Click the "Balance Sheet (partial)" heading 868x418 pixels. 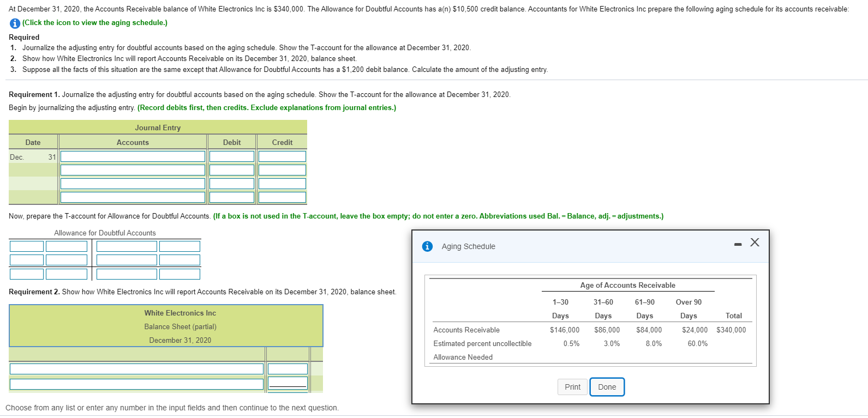(180, 326)
